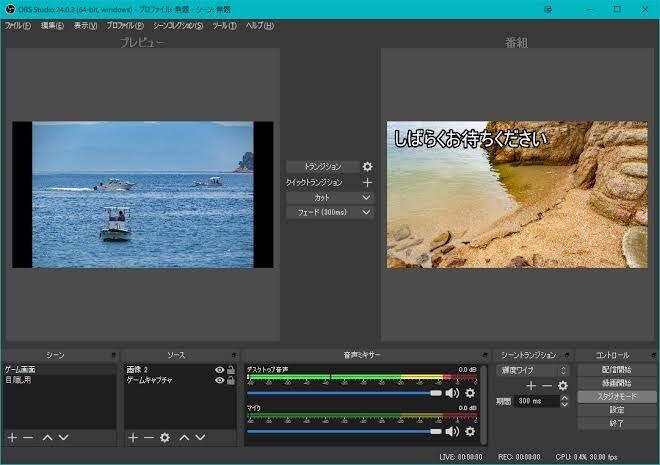Undock the ソース panel
Viewport: 660px width, 465px height.
234,355
